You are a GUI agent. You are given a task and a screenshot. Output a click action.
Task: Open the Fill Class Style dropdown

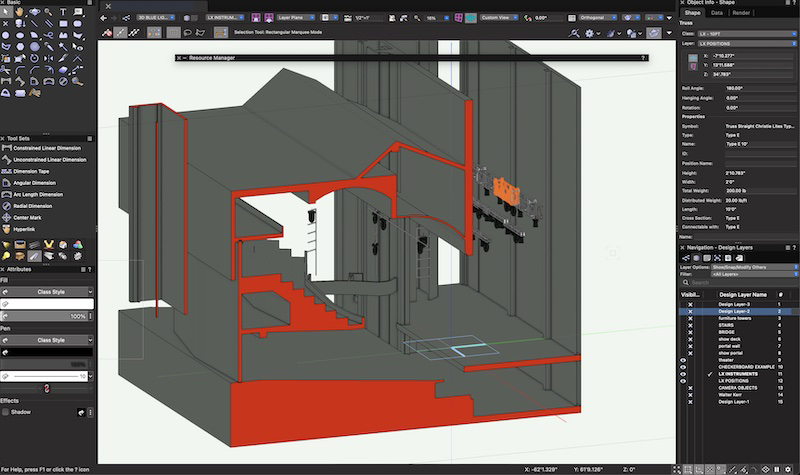47,292
